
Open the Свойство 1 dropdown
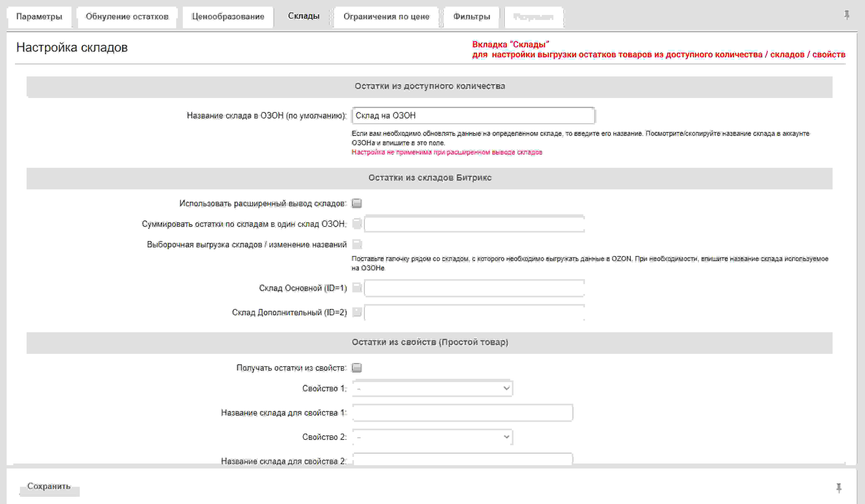(432, 388)
